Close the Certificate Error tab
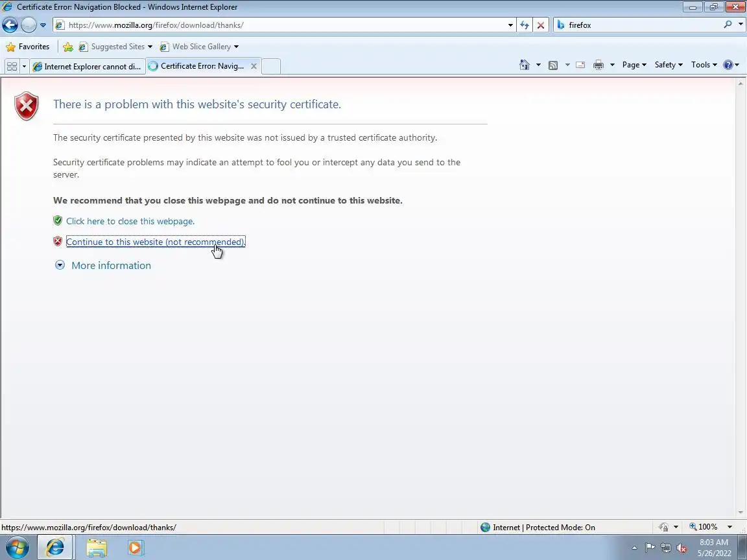The height and width of the screenshot is (560, 747). 254,66
